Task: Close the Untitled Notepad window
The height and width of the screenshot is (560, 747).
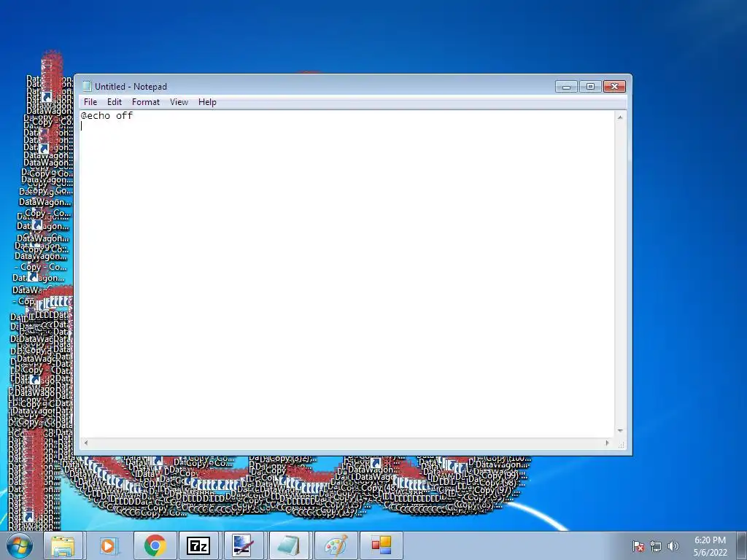Action: (x=614, y=87)
